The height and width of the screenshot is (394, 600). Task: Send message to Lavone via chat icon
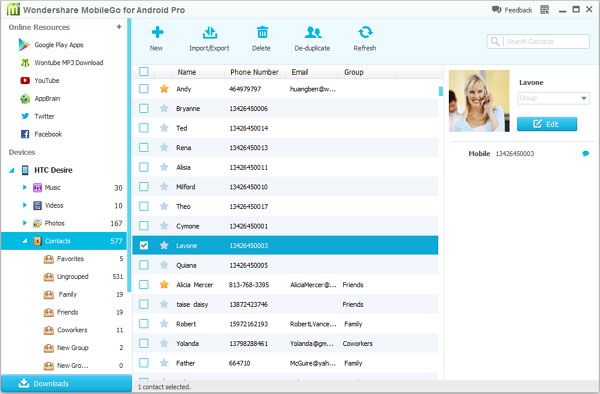(585, 154)
